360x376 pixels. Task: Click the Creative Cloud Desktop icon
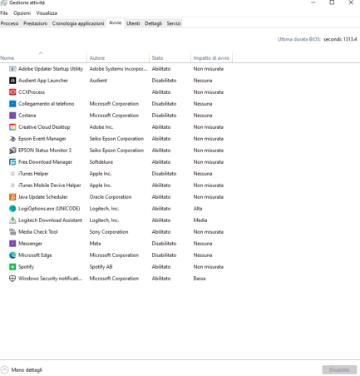click(x=12, y=127)
